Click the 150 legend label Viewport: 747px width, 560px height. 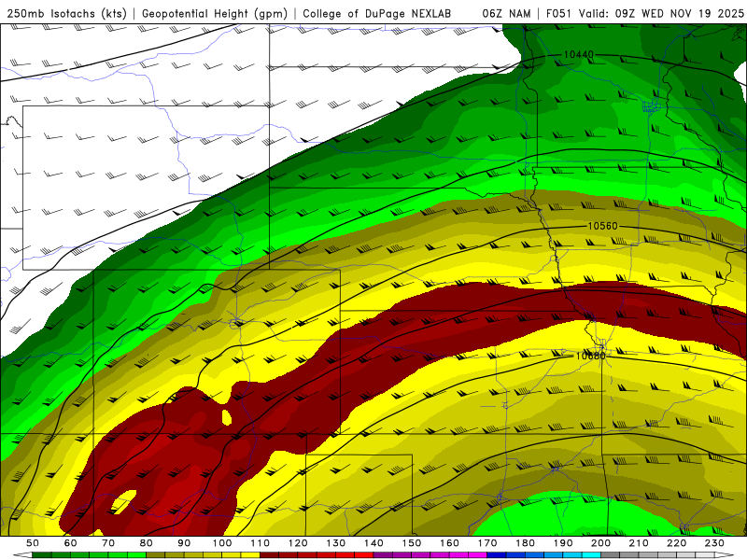pyautogui.click(x=412, y=543)
